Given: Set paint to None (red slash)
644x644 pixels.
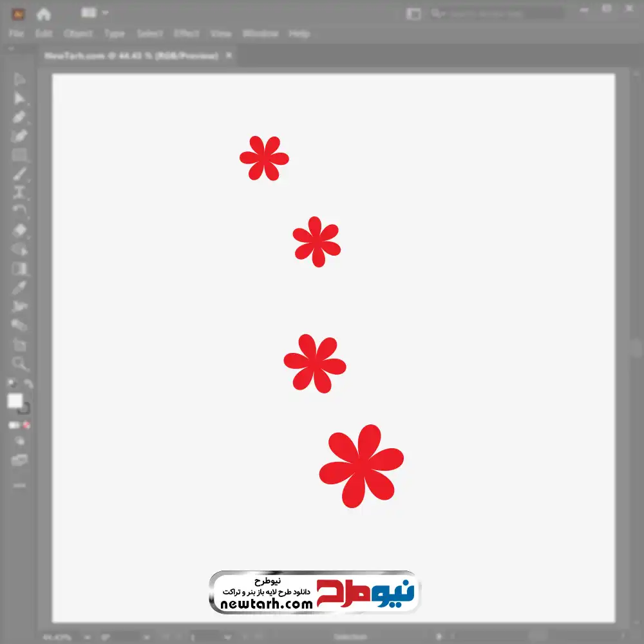Looking at the screenshot, I should click(26, 425).
